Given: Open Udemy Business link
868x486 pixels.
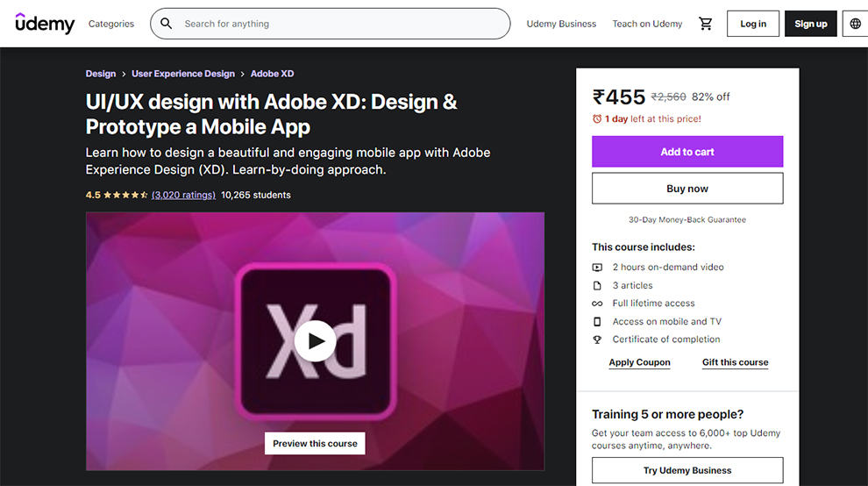Looking at the screenshot, I should click(561, 24).
